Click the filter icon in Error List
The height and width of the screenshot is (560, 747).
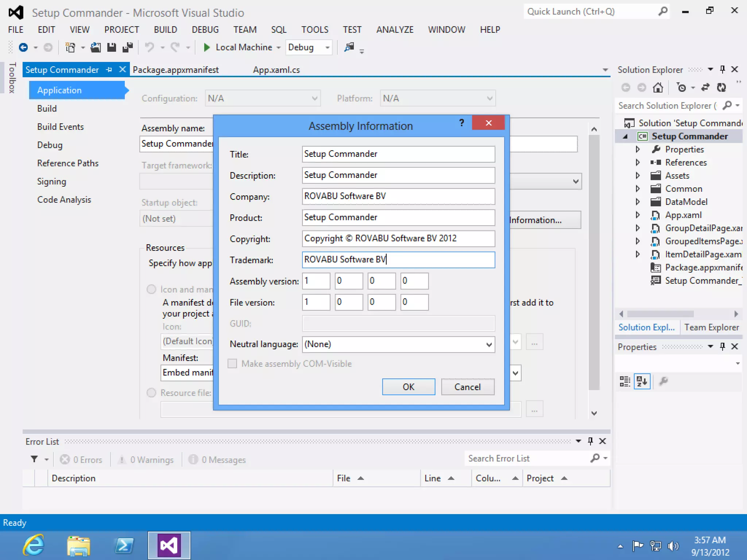[x=34, y=459]
